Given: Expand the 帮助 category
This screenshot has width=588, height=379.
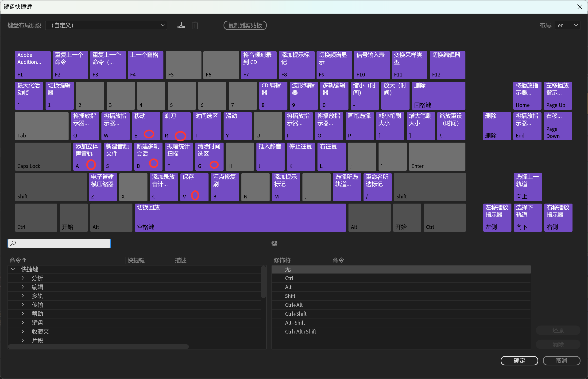Looking at the screenshot, I should pyautogui.click(x=23, y=314).
